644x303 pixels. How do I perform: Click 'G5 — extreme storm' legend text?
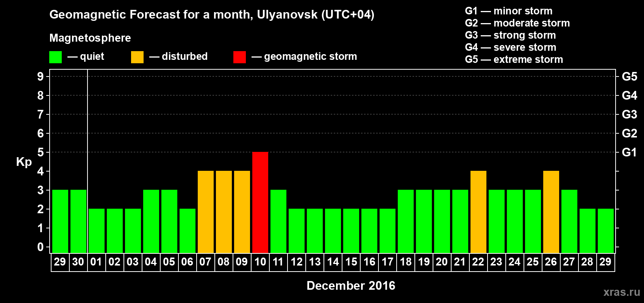[x=514, y=59]
